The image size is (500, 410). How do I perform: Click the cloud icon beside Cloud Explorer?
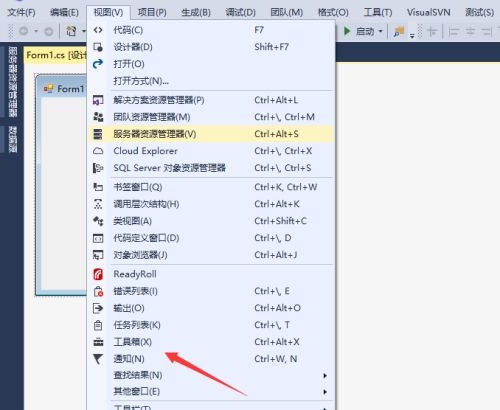(x=98, y=151)
